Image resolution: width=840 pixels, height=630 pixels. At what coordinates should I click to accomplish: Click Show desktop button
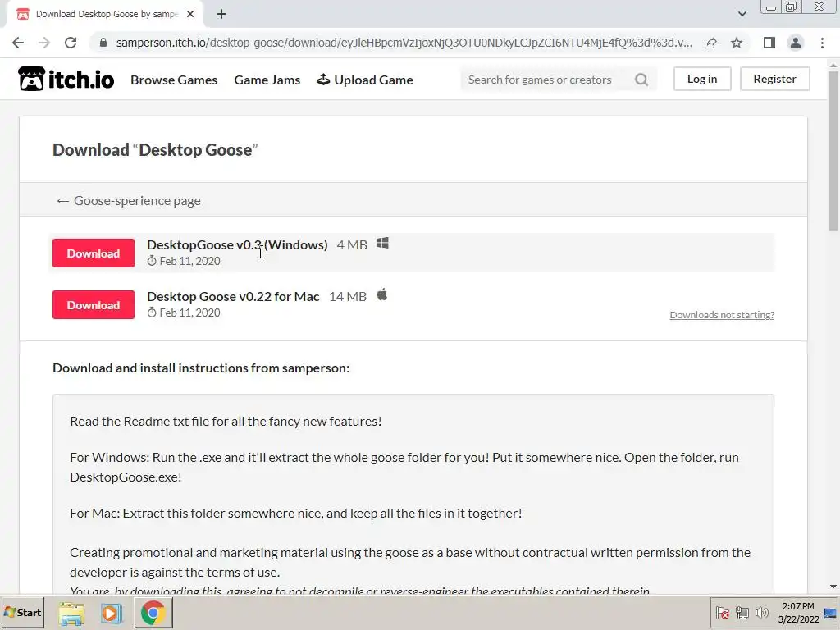coord(831,614)
